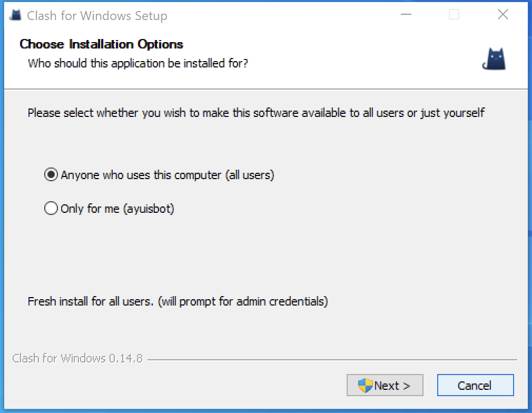Screen dimensions: 532x413
Task: Click the 'Fresh install for all users' description
Action: point(178,302)
